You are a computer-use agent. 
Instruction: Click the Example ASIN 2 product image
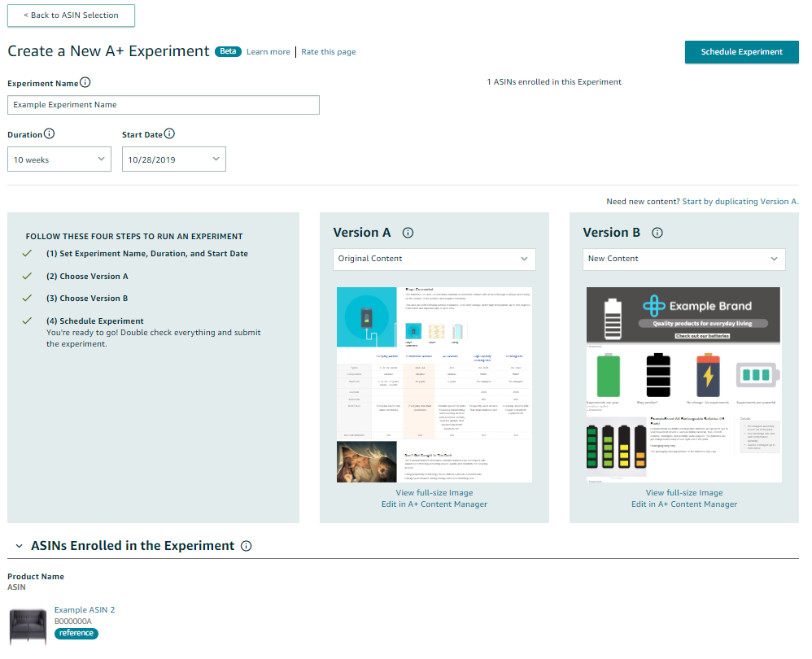[x=28, y=626]
